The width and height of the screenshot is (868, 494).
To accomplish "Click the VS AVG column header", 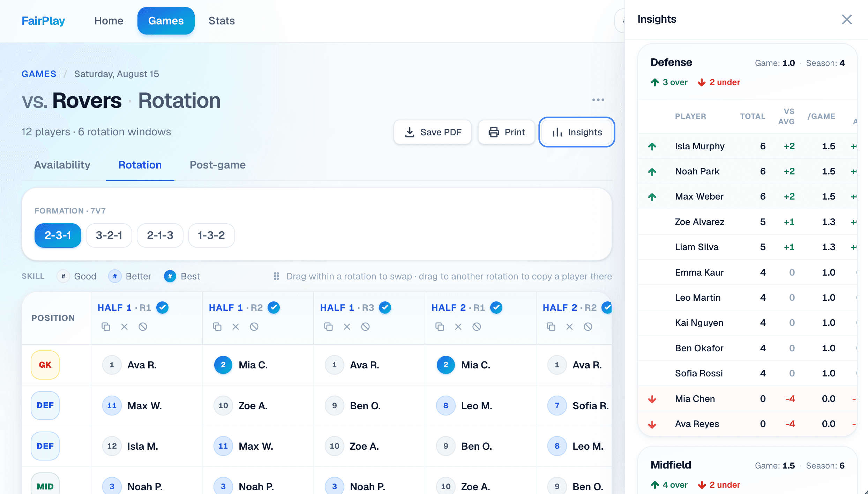I will coord(786,117).
